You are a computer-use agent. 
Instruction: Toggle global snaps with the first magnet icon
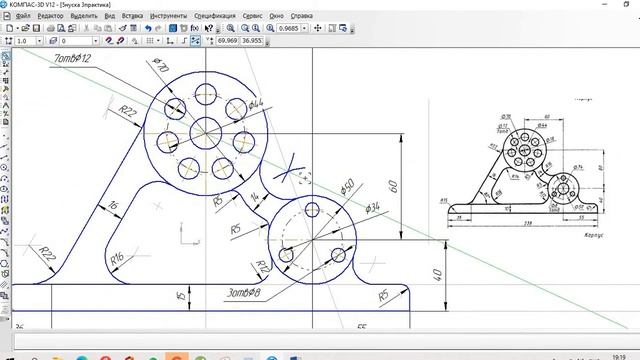pyautogui.click(x=108, y=41)
